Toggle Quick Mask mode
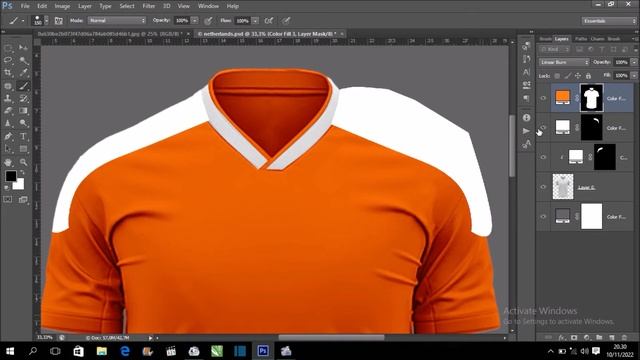The width and height of the screenshot is (640, 360). pos(8,199)
